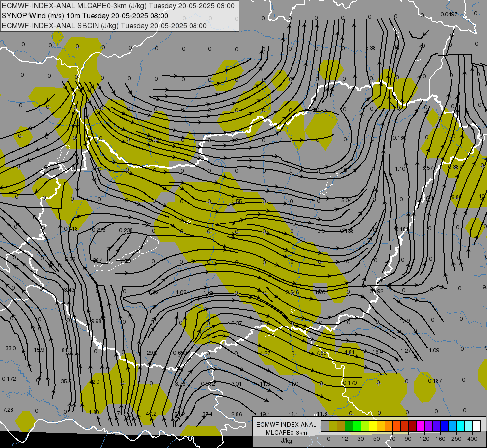Click the map value 26.4
Screen dimensions: 487x448
pyautogui.click(x=98, y=260)
